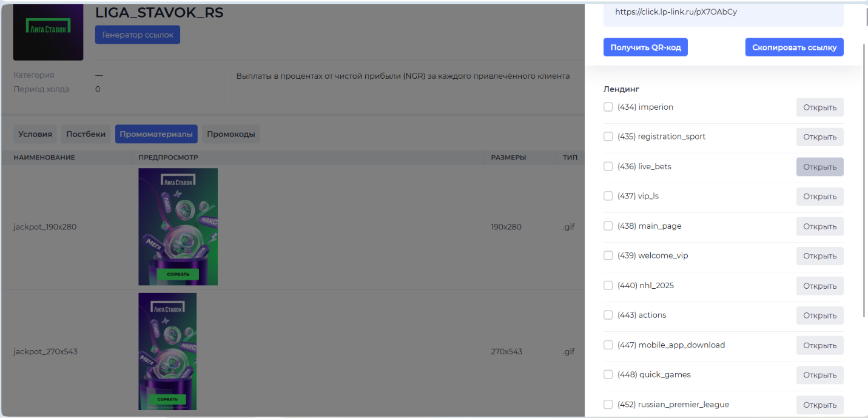Click Открыть next to vip_ls

click(819, 197)
